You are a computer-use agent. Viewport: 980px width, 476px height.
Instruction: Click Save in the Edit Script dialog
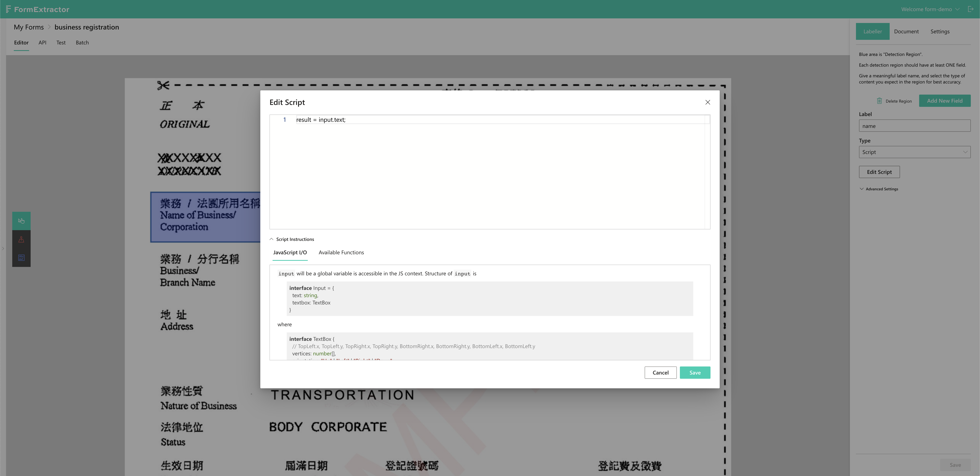tap(695, 372)
